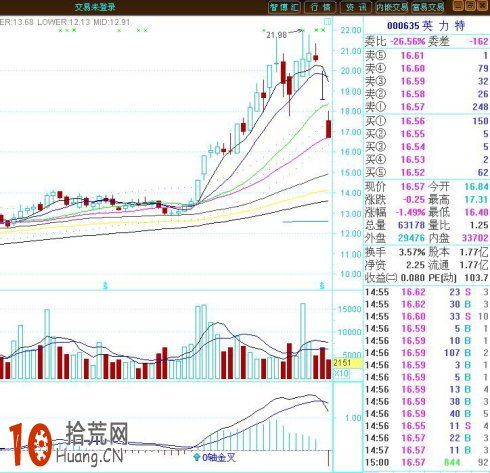Click the LOWER:12.13 indicator readout
The height and width of the screenshot is (473, 490).
pyautogui.click(x=63, y=22)
